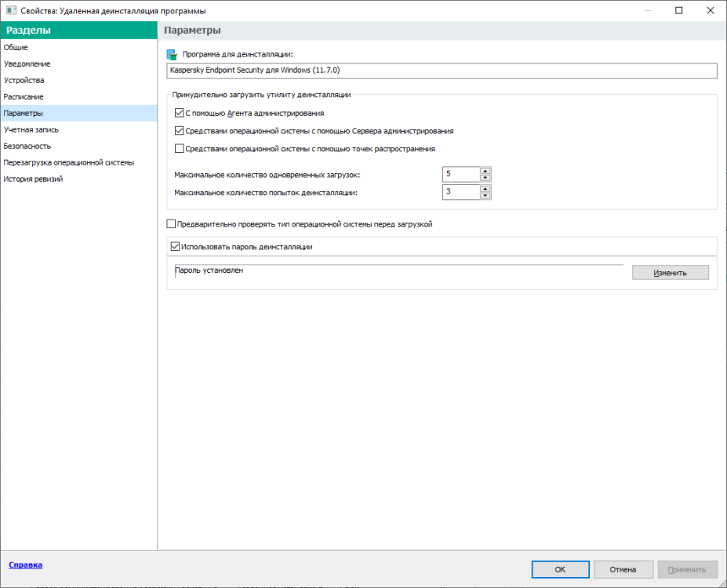Open the 'Справка' help link
The height and width of the screenshot is (588, 727).
(x=26, y=564)
